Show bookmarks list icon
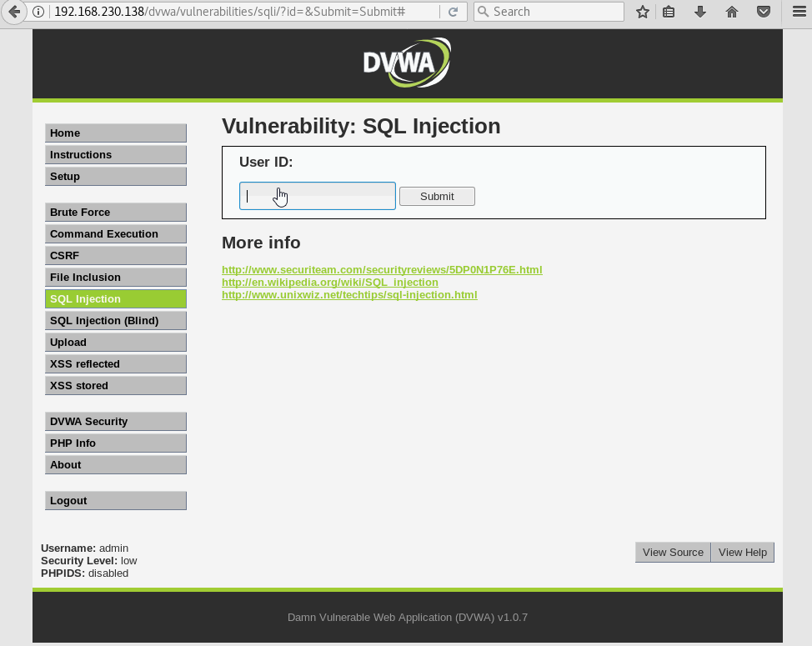This screenshot has width=812, height=646. pos(669,12)
